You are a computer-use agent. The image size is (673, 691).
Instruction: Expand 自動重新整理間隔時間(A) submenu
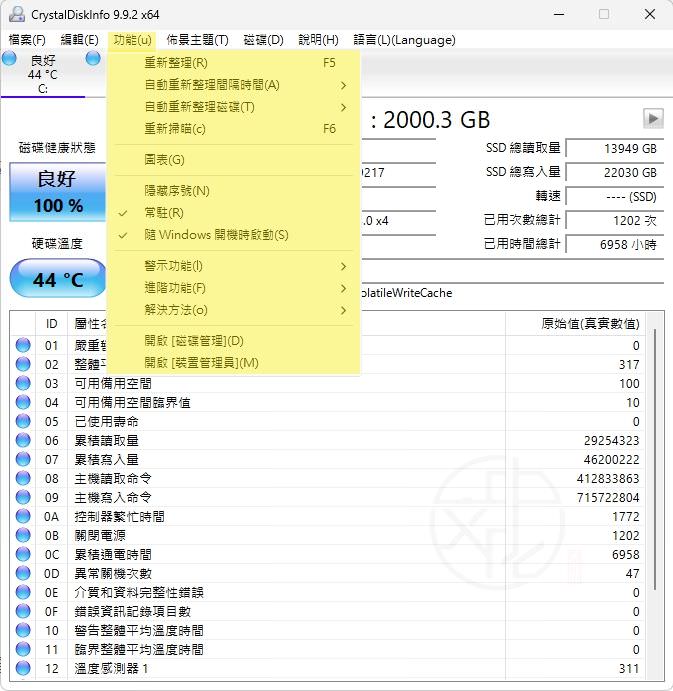tap(234, 85)
